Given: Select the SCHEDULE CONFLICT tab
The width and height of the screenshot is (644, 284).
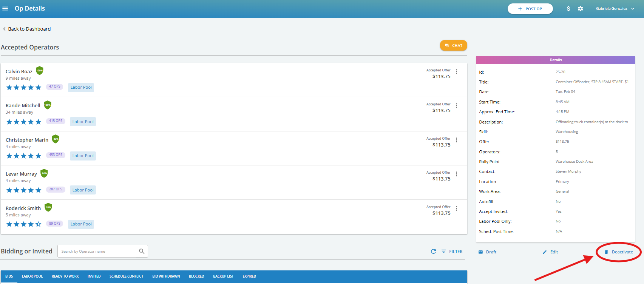Looking at the screenshot, I should [127, 276].
